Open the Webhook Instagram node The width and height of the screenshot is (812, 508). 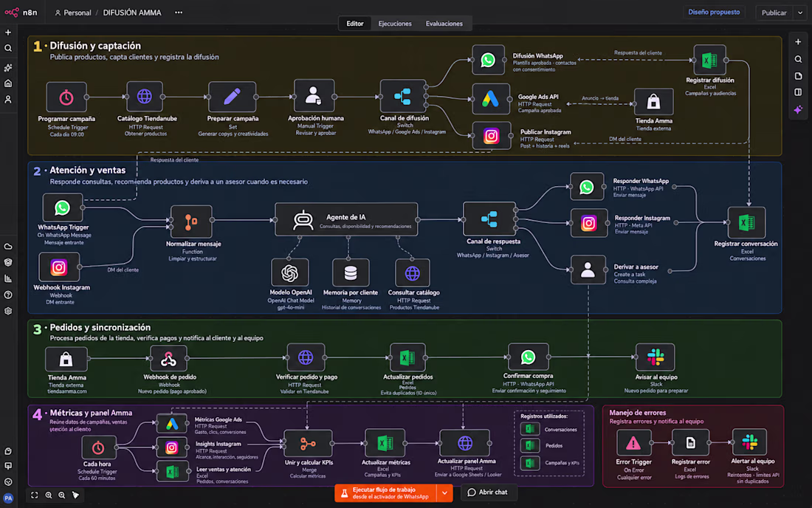point(59,267)
